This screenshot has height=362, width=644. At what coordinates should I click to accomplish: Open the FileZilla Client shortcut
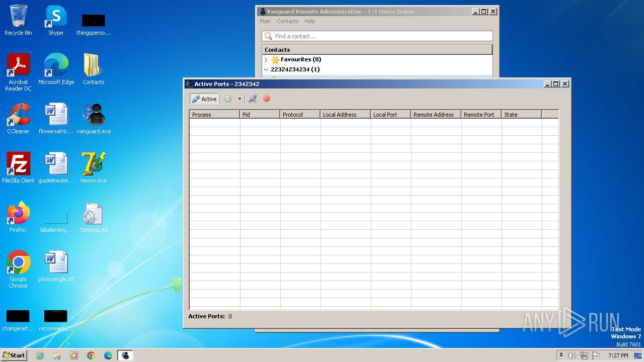pyautogui.click(x=18, y=168)
